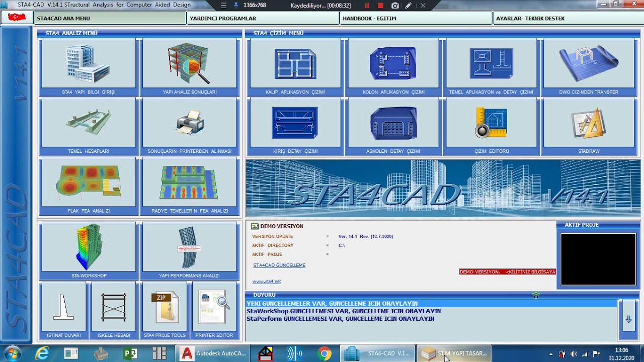
Task: Open Asmolen Detay Çizimi tile
Action: click(x=393, y=127)
